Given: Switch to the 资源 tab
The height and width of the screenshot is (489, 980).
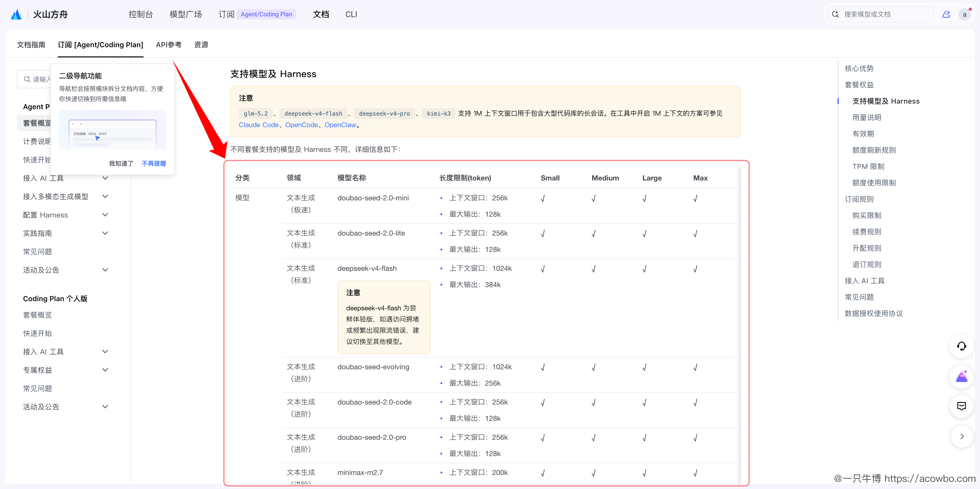Looking at the screenshot, I should click(x=201, y=45).
